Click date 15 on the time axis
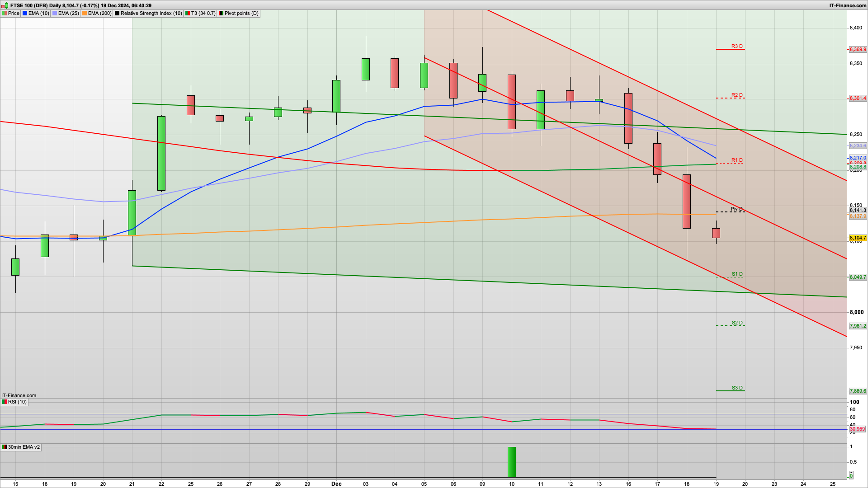The width and height of the screenshot is (868, 488). coord(16,484)
